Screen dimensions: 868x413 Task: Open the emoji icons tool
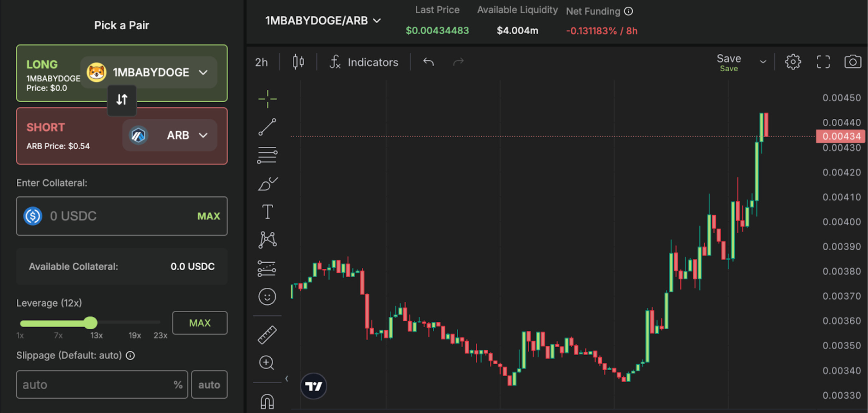267,297
